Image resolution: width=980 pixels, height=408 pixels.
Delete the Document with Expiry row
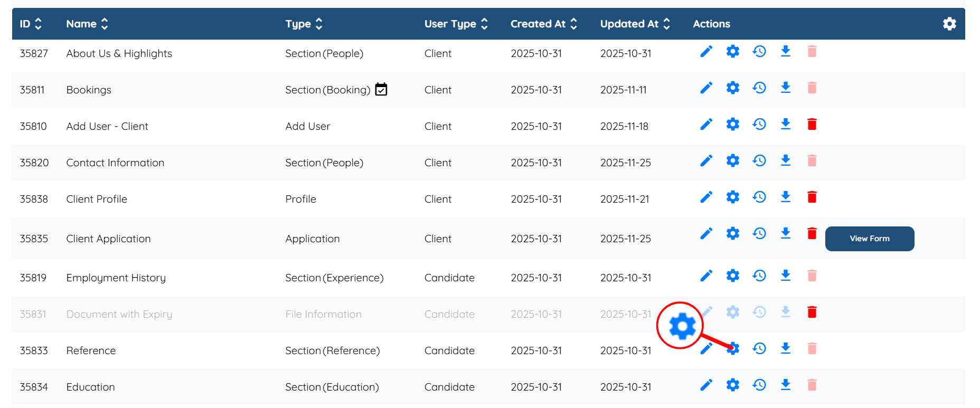(x=812, y=312)
